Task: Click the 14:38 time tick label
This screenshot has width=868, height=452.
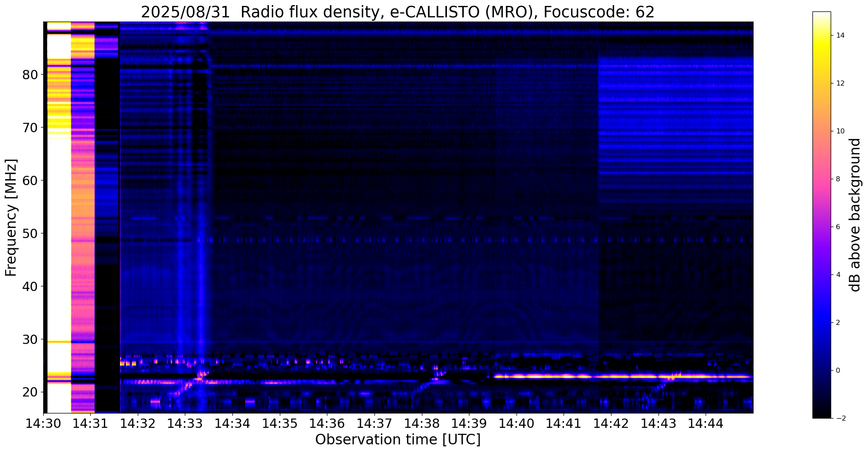Action: click(x=421, y=423)
